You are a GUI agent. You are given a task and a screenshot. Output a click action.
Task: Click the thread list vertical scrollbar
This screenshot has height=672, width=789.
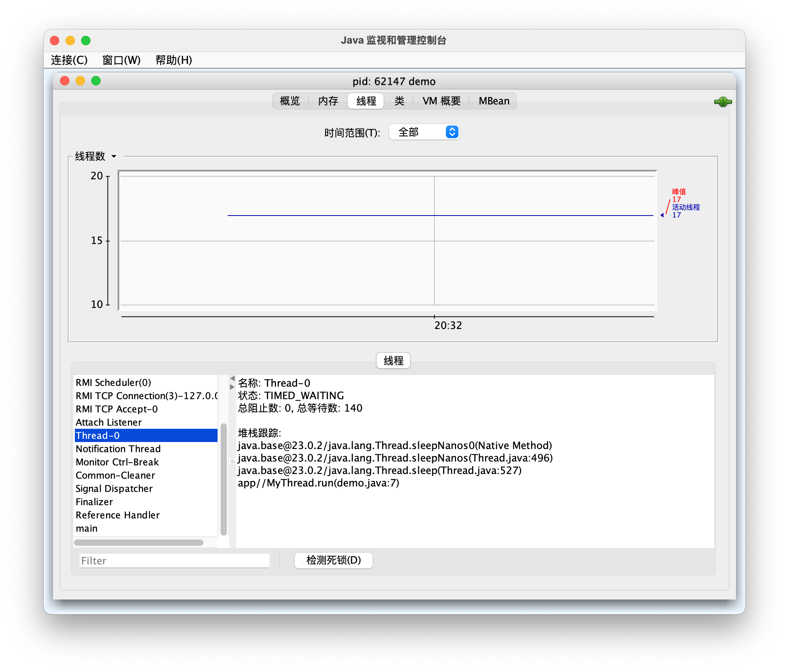[x=223, y=479]
